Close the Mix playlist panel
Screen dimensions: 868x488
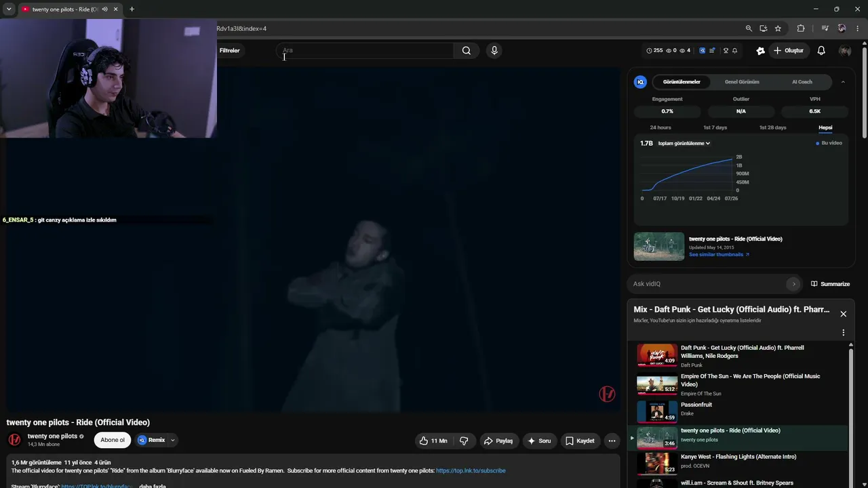click(844, 314)
